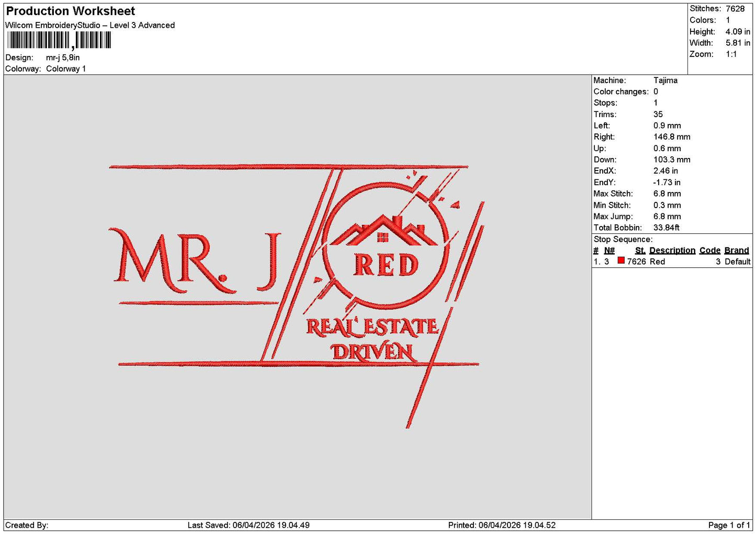Click the Trims value 35
This screenshot has width=756, height=534.
coord(658,114)
